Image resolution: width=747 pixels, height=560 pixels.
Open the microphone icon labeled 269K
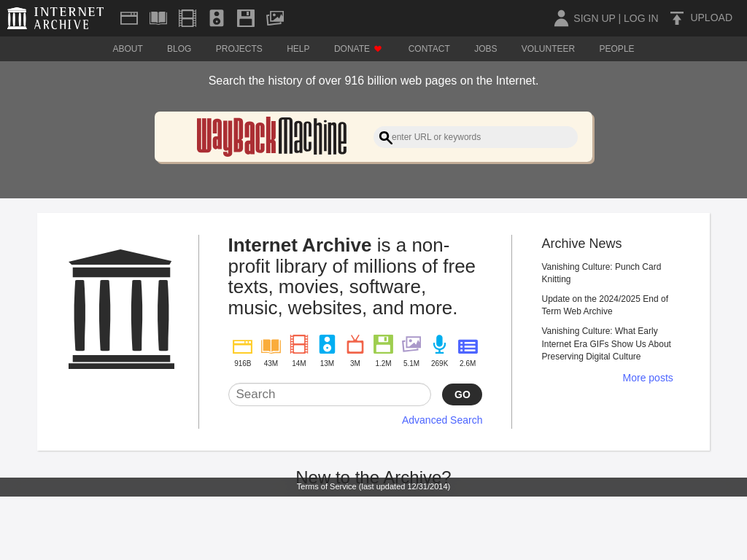pos(439,344)
